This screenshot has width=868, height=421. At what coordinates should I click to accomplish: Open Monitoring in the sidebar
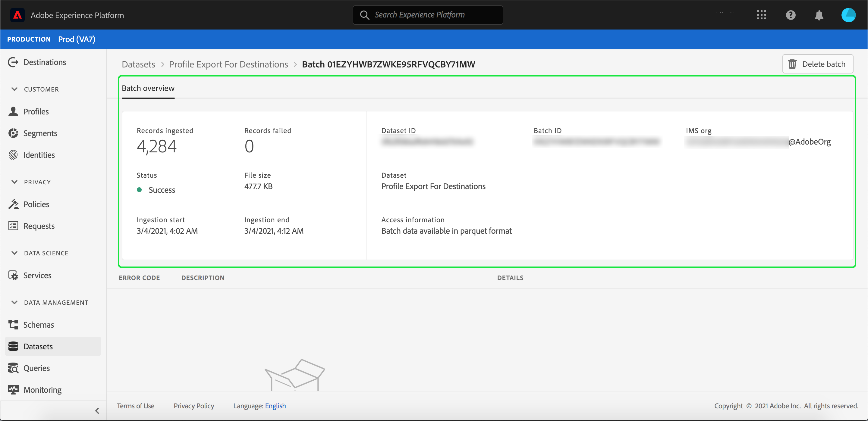click(42, 390)
